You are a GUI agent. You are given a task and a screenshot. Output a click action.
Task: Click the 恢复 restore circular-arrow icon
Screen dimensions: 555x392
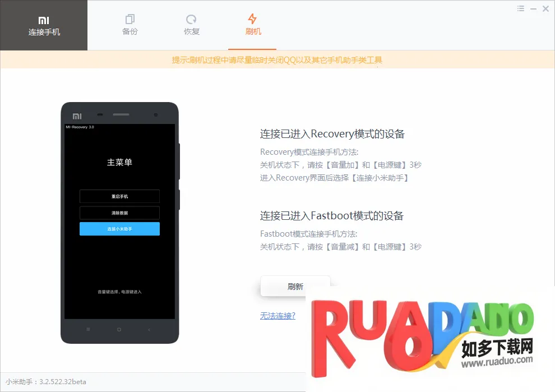point(192,19)
